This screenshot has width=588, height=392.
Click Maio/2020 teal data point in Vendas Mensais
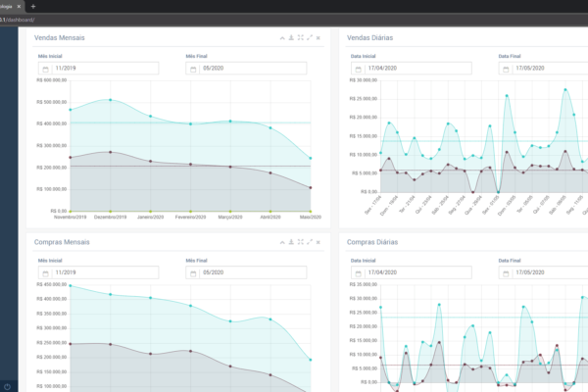pyautogui.click(x=310, y=158)
